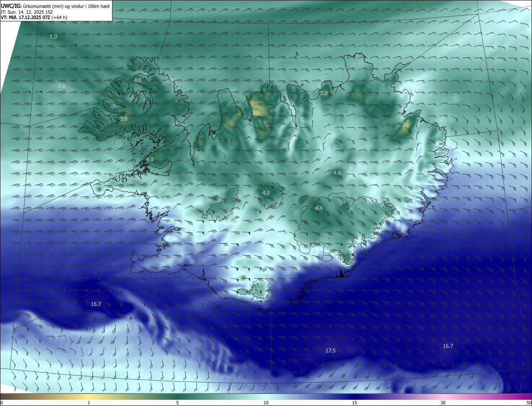Click the '0' tick on color scale

click(2, 403)
